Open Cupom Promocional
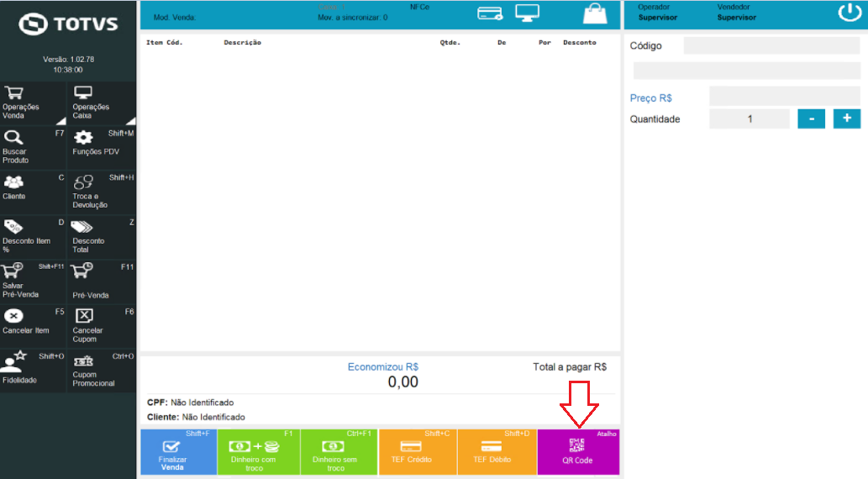 [x=102, y=371]
